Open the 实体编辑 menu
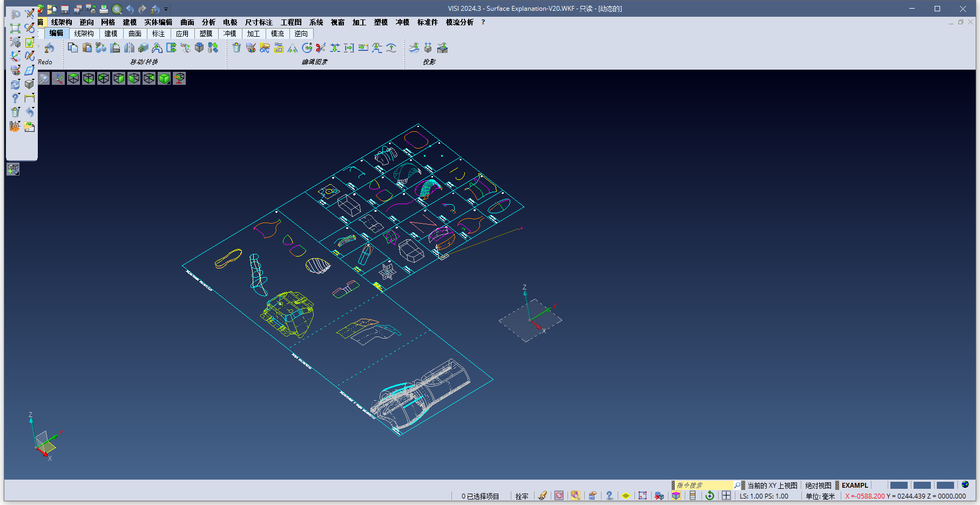 pyautogui.click(x=158, y=22)
